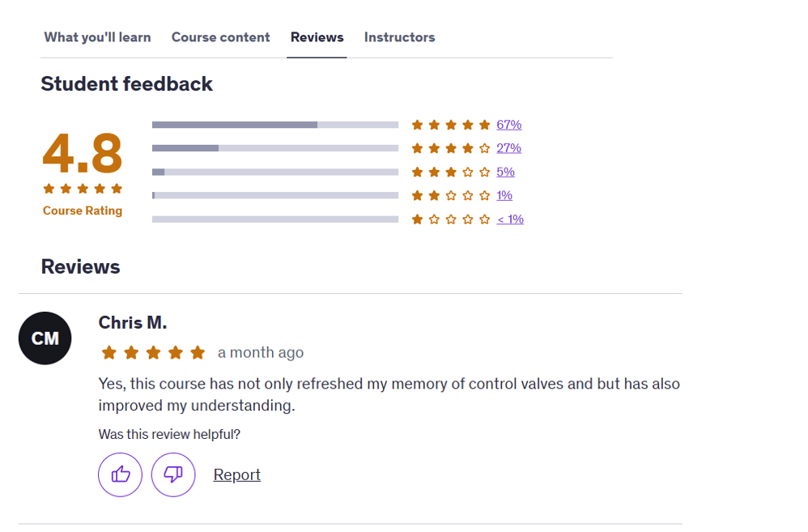Click the thumbs down not helpful icon
The width and height of the screenshot is (808, 532).
pos(173,475)
